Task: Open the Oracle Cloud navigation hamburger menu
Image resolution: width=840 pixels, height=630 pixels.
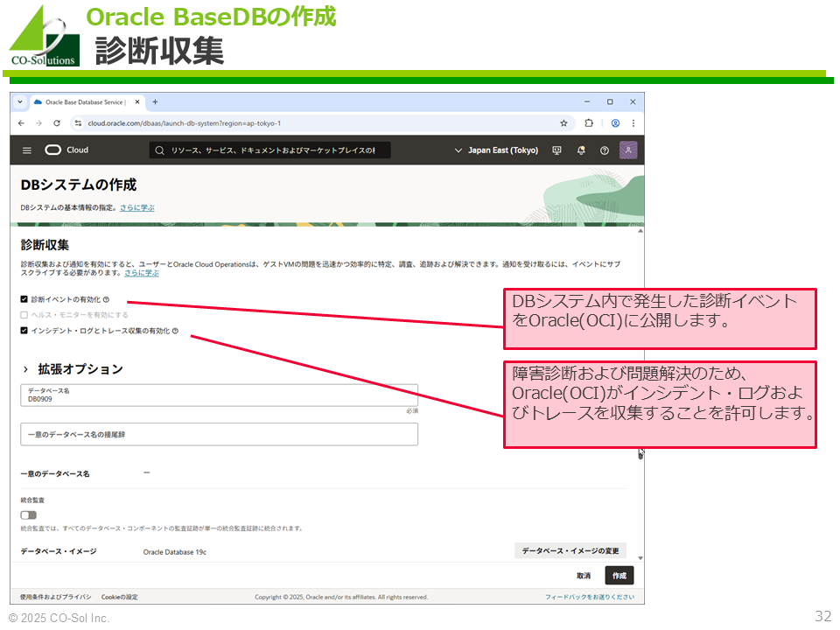Action: 27,150
